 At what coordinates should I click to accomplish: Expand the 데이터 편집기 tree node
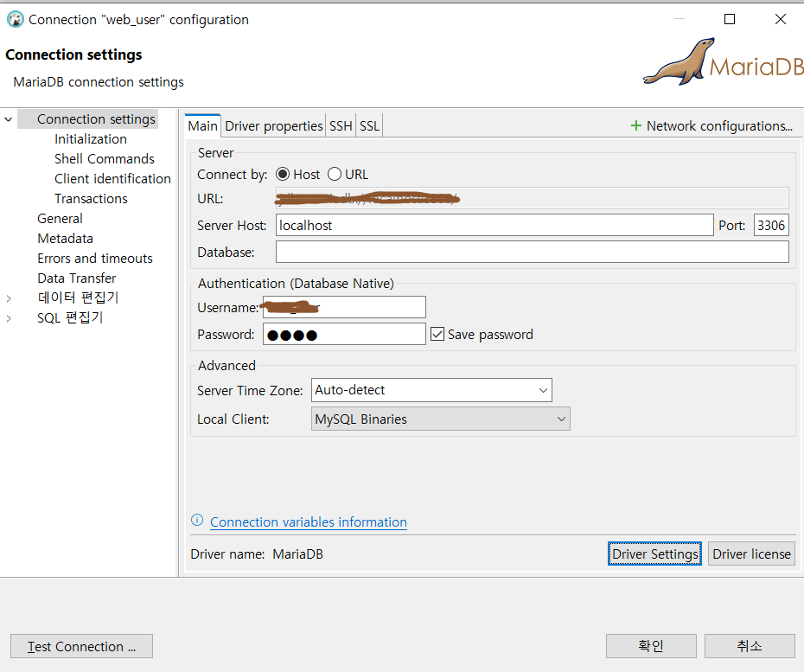pyautogui.click(x=8, y=298)
